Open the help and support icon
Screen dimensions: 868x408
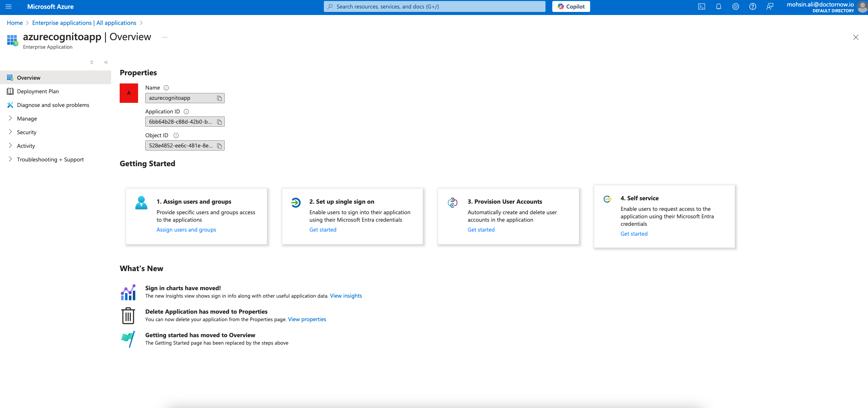753,6
